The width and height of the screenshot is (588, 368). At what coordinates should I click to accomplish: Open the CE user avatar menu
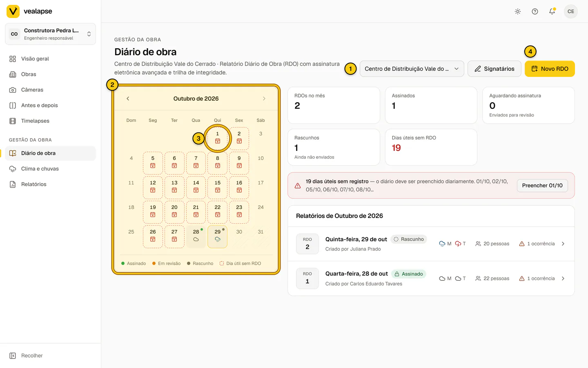click(x=571, y=11)
